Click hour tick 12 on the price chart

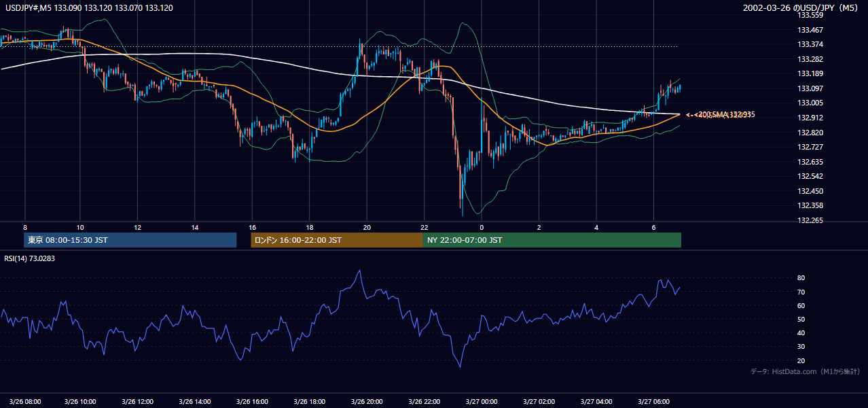[x=137, y=227]
